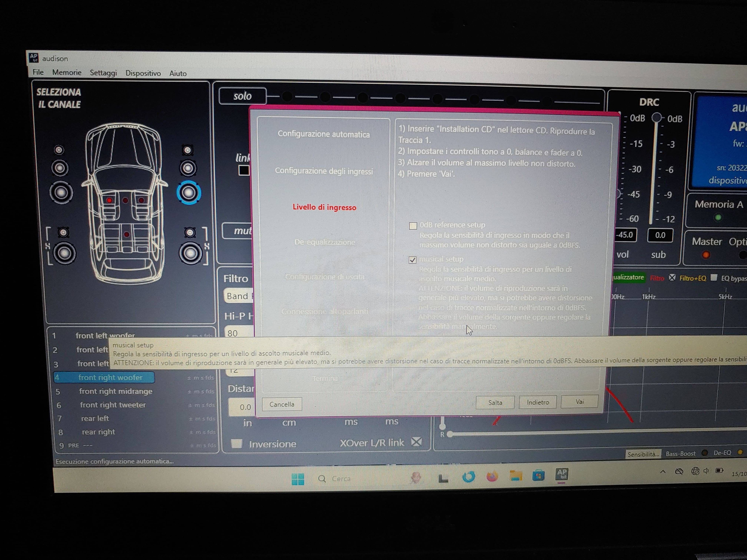This screenshot has width=747, height=560.
Task: Click the audison AP icon in title bar
Action: [33, 58]
